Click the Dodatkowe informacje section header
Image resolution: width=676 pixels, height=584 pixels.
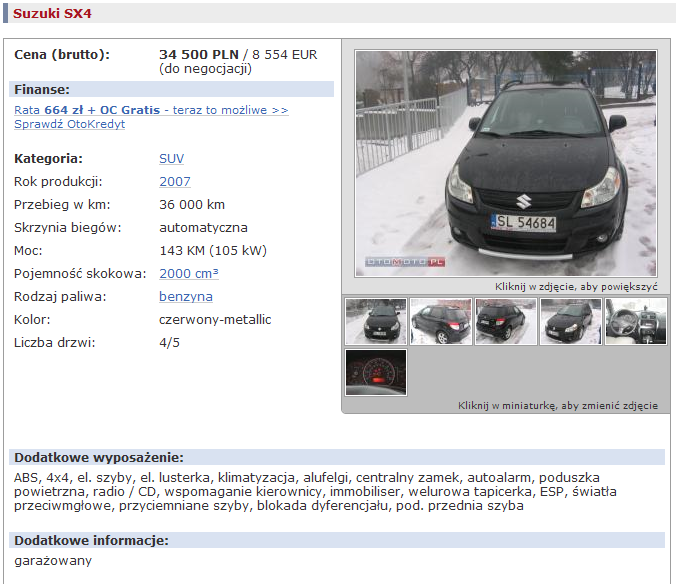click(x=337, y=540)
